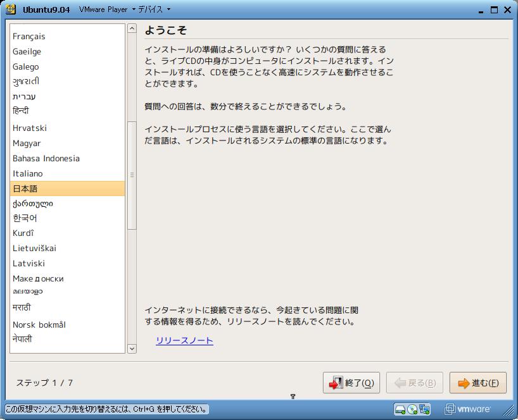Click the VMware Player app icon in title bar
This screenshot has height=420, width=518.
pos(11,9)
